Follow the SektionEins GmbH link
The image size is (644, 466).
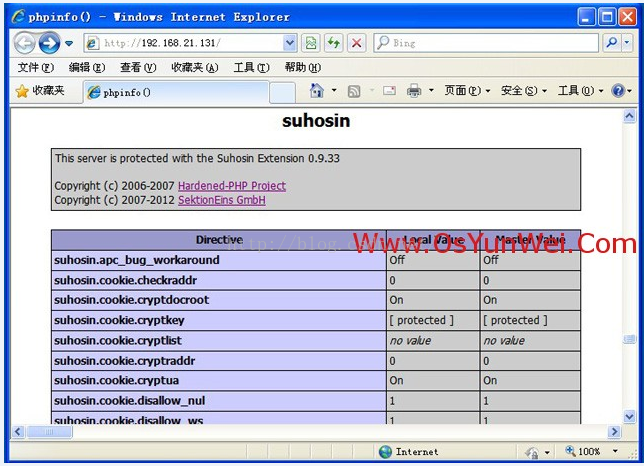222,200
